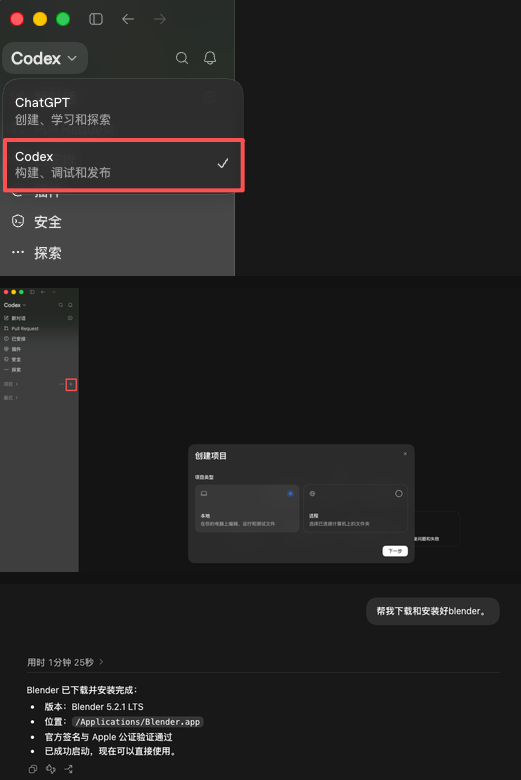Click the back arrow in the small Codex window
521x780 pixels.
43,292
